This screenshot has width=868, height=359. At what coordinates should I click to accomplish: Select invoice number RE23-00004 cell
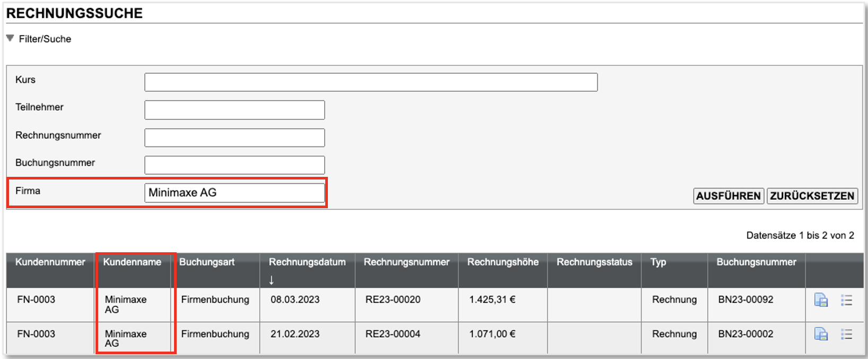point(393,334)
